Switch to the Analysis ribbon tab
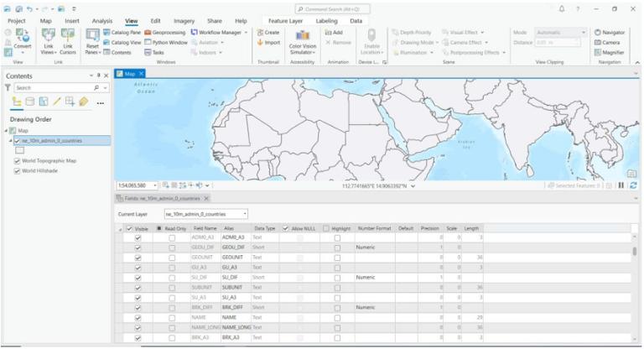This screenshot has height=349, width=644. [101, 21]
